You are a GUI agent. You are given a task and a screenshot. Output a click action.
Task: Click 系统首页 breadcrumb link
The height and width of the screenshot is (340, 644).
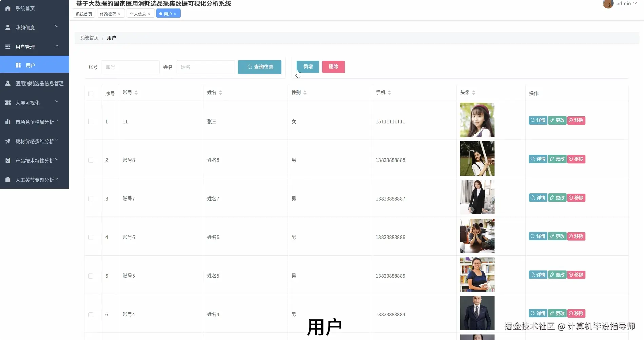(89, 38)
